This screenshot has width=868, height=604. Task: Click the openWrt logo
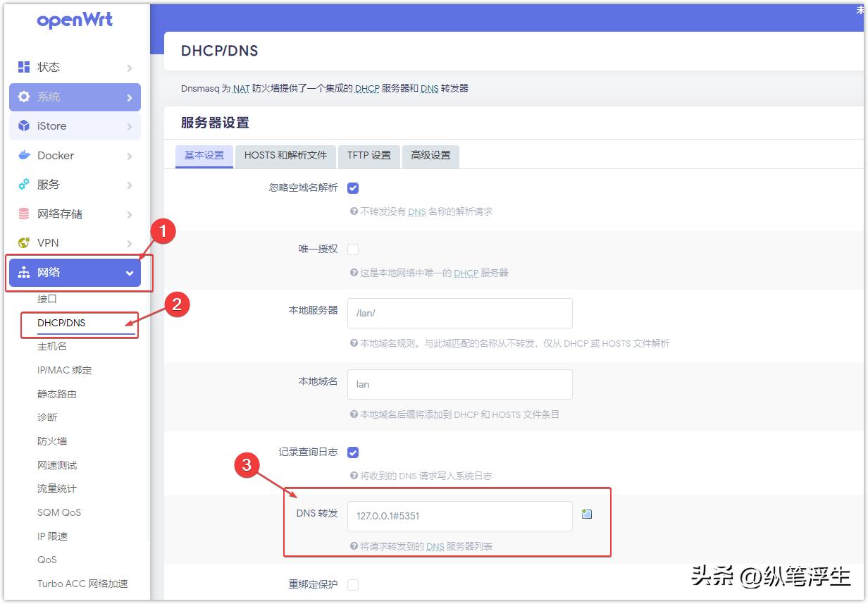pyautogui.click(x=75, y=20)
